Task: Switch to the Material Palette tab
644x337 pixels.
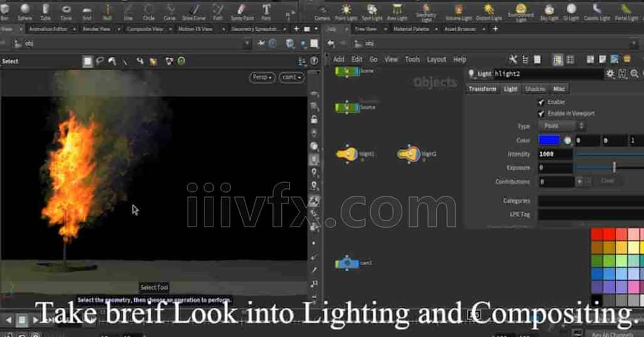Action: (x=411, y=29)
